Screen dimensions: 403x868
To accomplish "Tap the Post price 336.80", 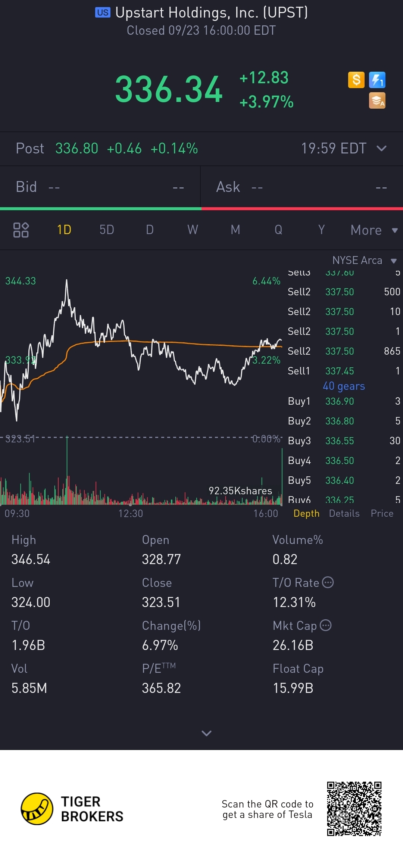I will [x=77, y=149].
